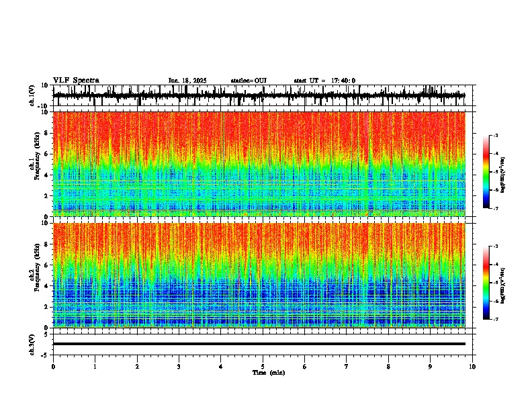Click time axis tick label '6'
This screenshot has width=532, height=411.
tap(305, 367)
